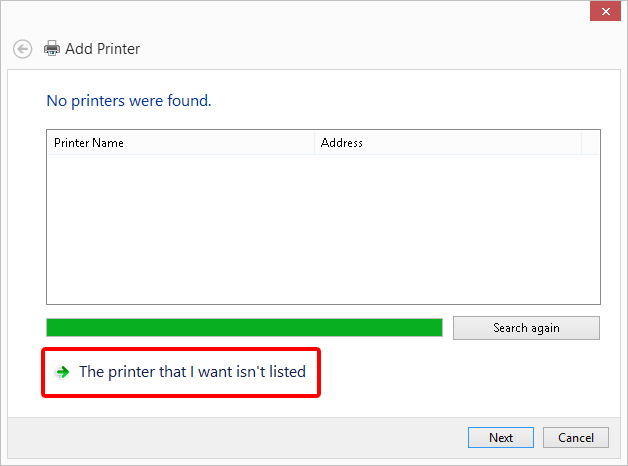Click empty footer area left of Next
The width and height of the screenshot is (628, 466).
[x=240, y=438]
